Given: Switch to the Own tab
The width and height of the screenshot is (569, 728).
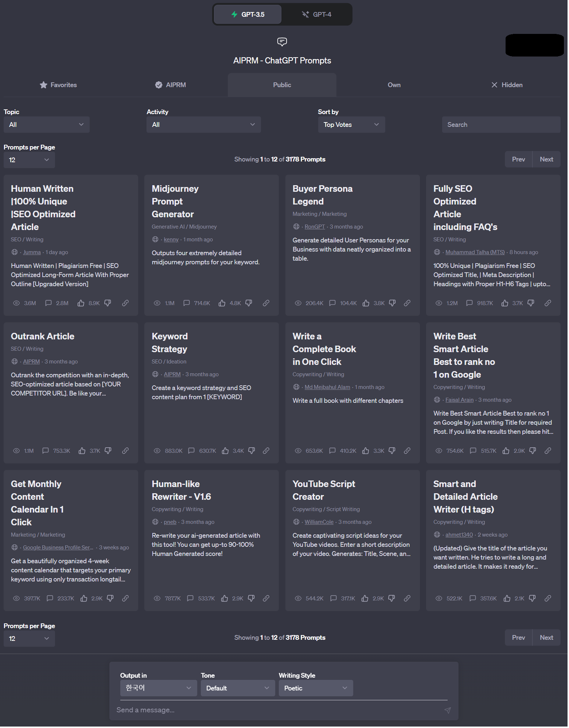Looking at the screenshot, I should click(x=395, y=85).
